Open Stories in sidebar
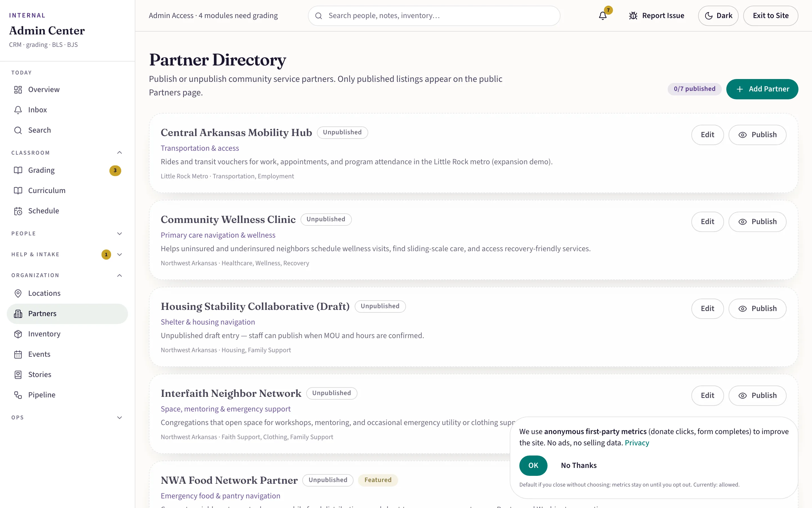This screenshot has width=812, height=508. (67, 375)
